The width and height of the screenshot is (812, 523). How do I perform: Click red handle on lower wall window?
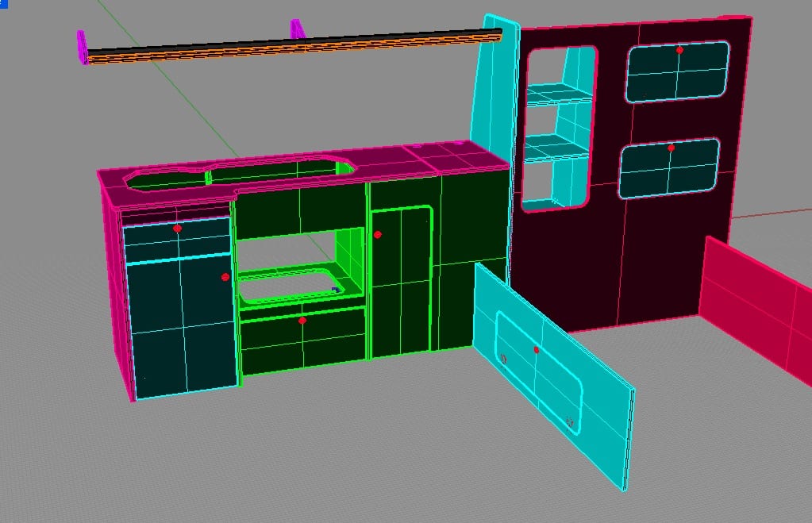tap(672, 148)
